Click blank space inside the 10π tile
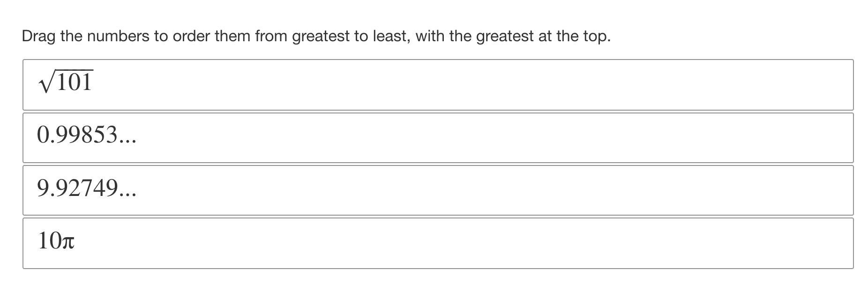The height and width of the screenshot is (285, 868). coord(469,243)
